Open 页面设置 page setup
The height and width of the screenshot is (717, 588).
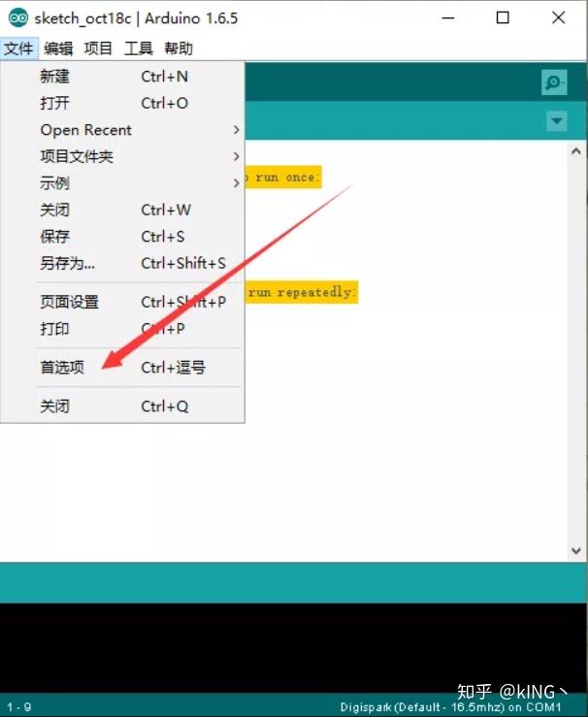(x=122, y=302)
